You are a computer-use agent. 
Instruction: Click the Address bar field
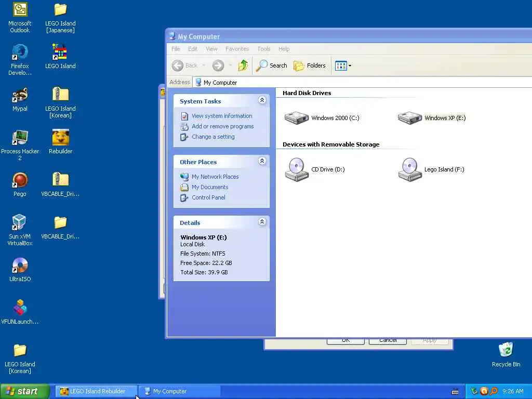click(362, 83)
